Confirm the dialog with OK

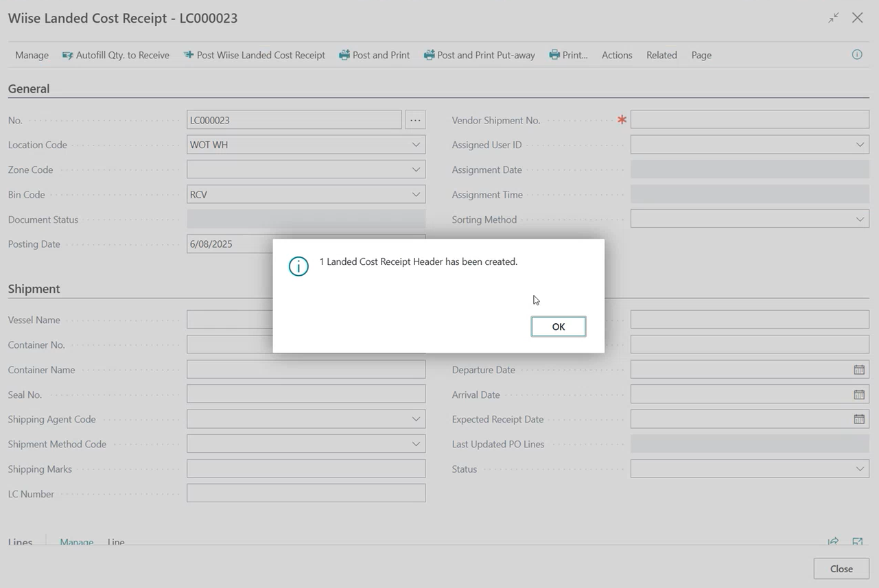pos(559,327)
